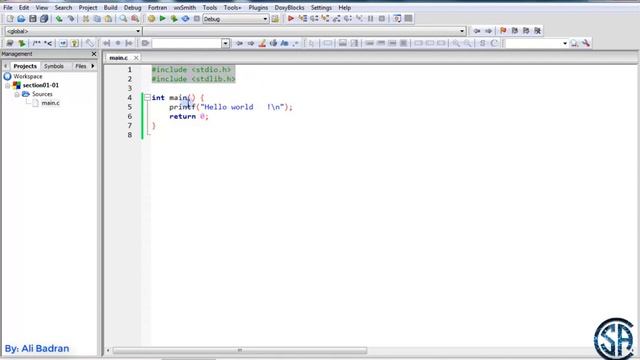The height and width of the screenshot is (360, 640).
Task: Select the main.c editor tab
Action: point(118,58)
